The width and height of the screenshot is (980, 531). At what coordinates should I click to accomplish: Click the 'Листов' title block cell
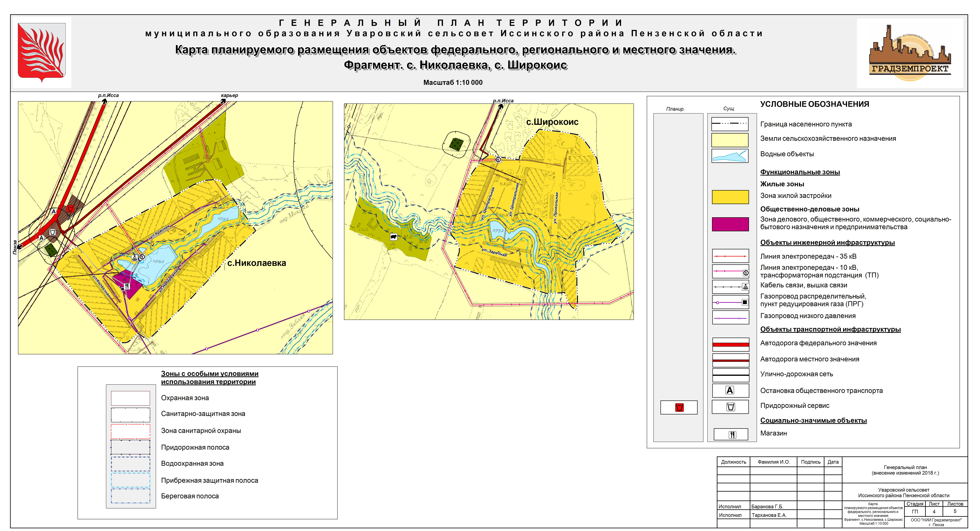[x=955, y=504]
